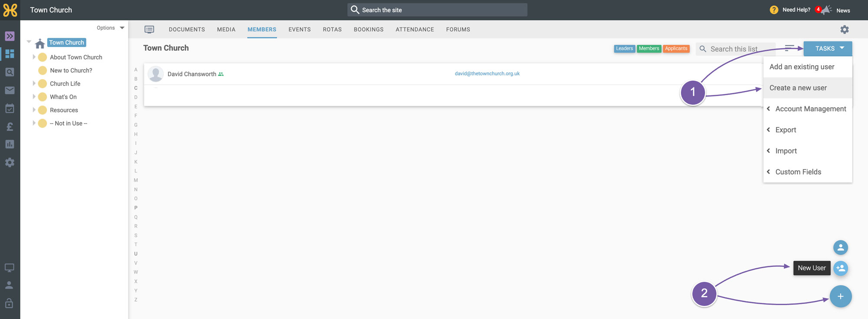Select the Town Church tree item

coord(66,43)
